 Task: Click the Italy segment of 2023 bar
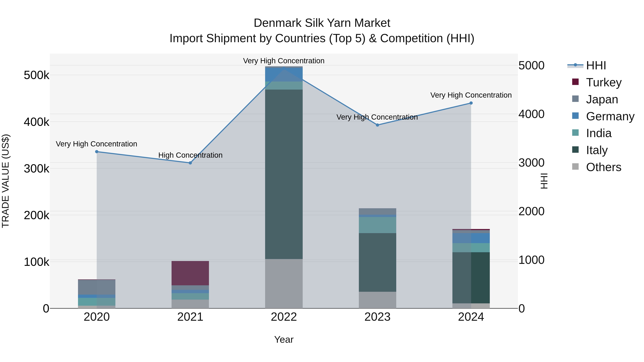[377, 262]
